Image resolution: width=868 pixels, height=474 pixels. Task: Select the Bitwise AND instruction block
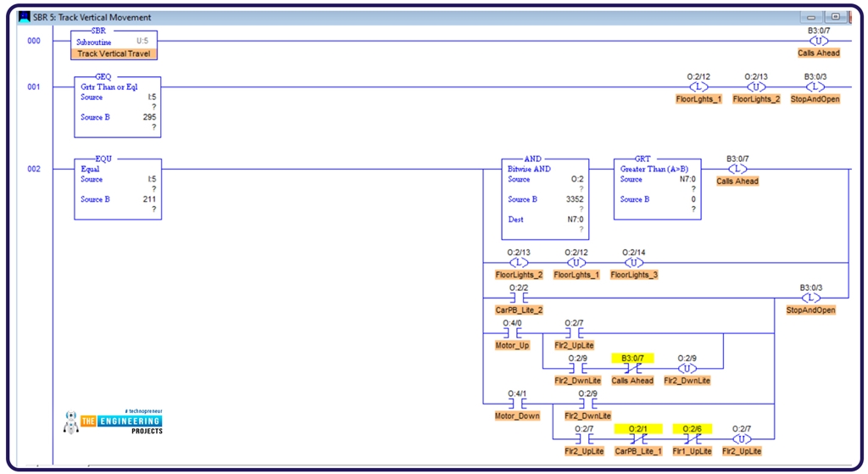click(x=545, y=199)
